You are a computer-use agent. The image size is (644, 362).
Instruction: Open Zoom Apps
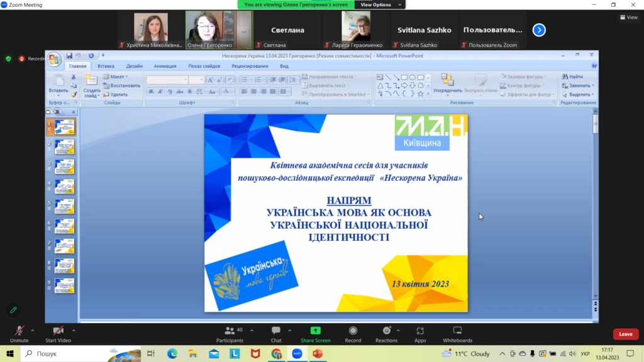pos(420,331)
